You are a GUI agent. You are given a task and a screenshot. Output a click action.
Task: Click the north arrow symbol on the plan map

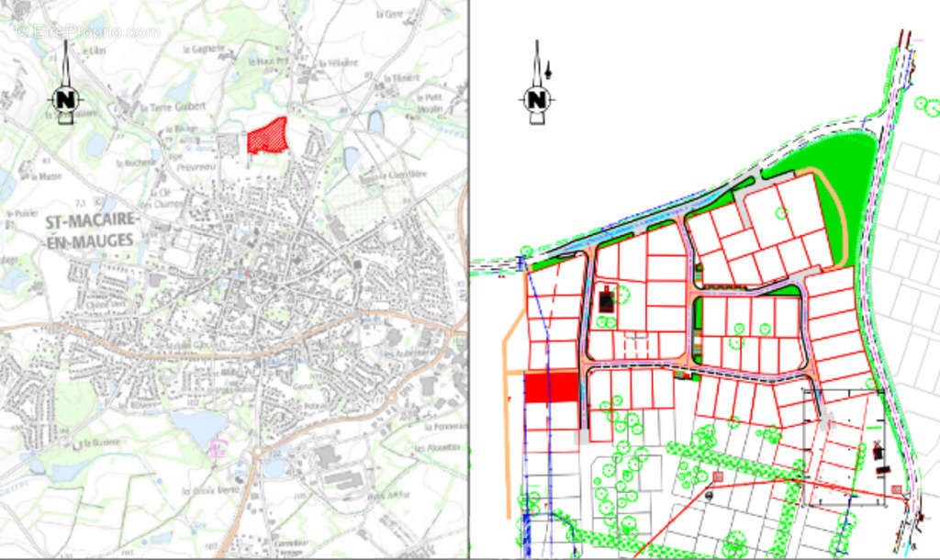click(536, 98)
